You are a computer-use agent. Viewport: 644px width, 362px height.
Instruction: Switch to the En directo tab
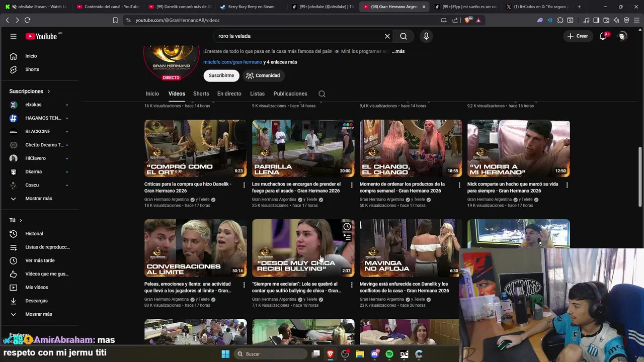click(229, 94)
